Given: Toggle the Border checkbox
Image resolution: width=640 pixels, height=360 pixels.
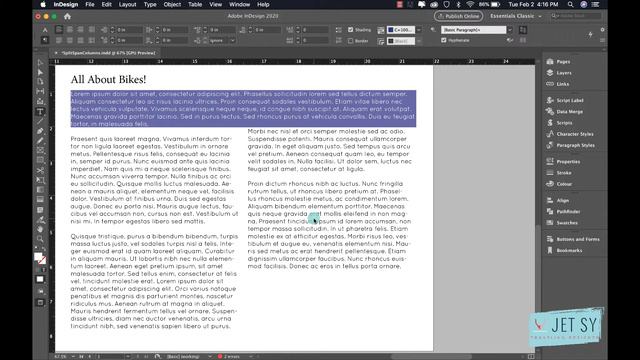Looking at the screenshot, I should point(351,41).
